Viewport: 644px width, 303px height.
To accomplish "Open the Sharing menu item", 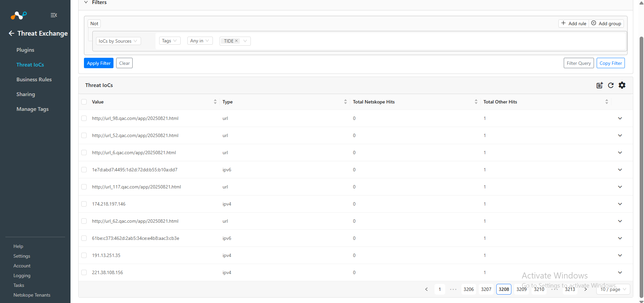I will (26, 94).
